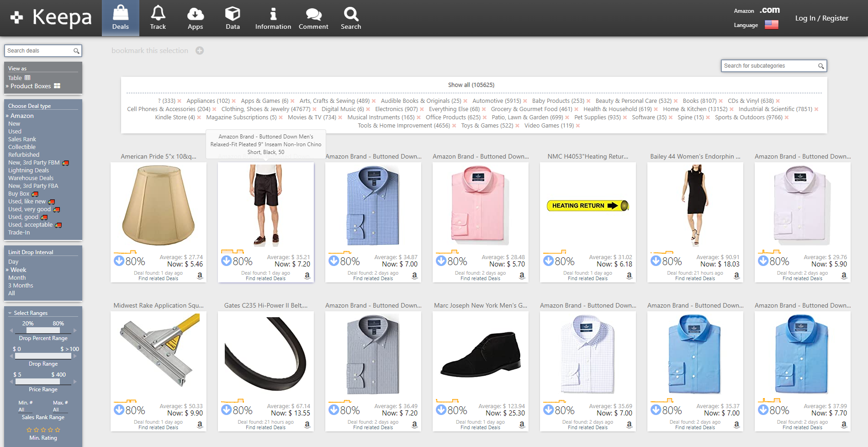Click Log In / Register link

[x=821, y=18]
